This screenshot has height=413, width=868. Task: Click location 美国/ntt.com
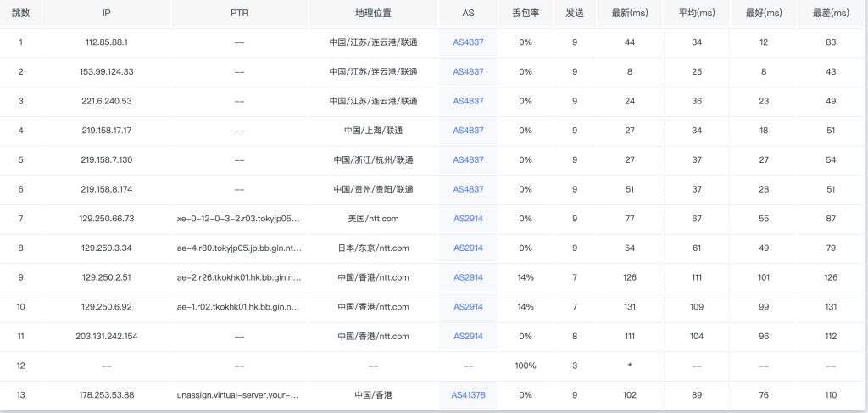coord(373,219)
